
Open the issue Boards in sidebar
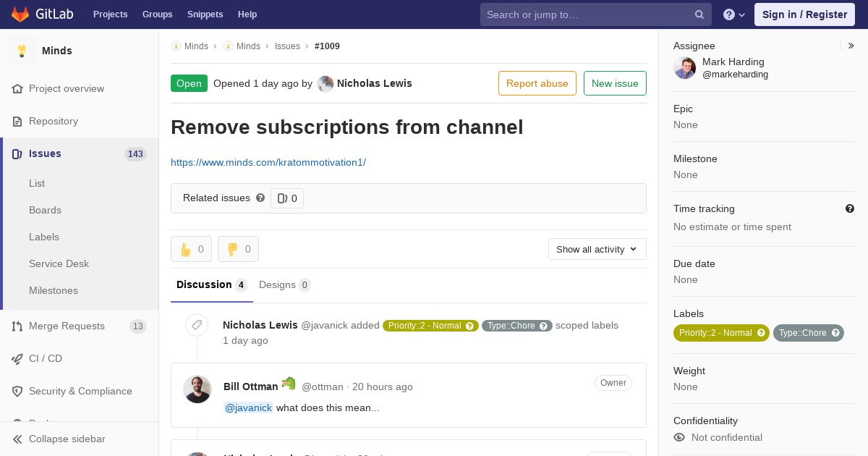pyautogui.click(x=45, y=210)
